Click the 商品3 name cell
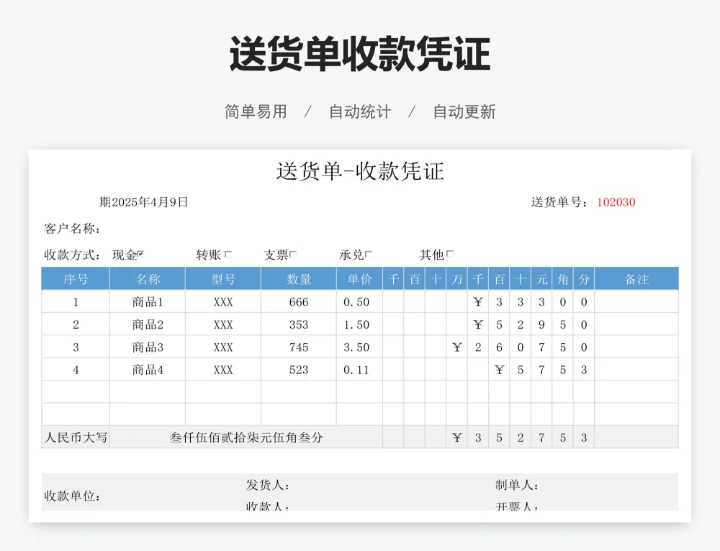 click(x=147, y=347)
